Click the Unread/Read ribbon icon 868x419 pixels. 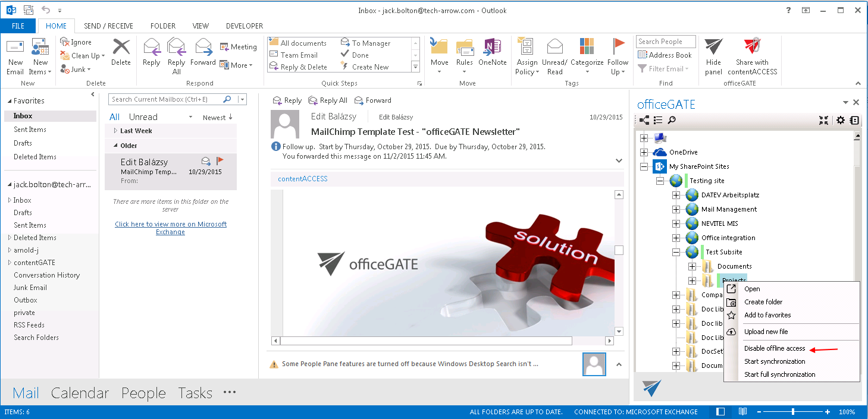(555, 56)
